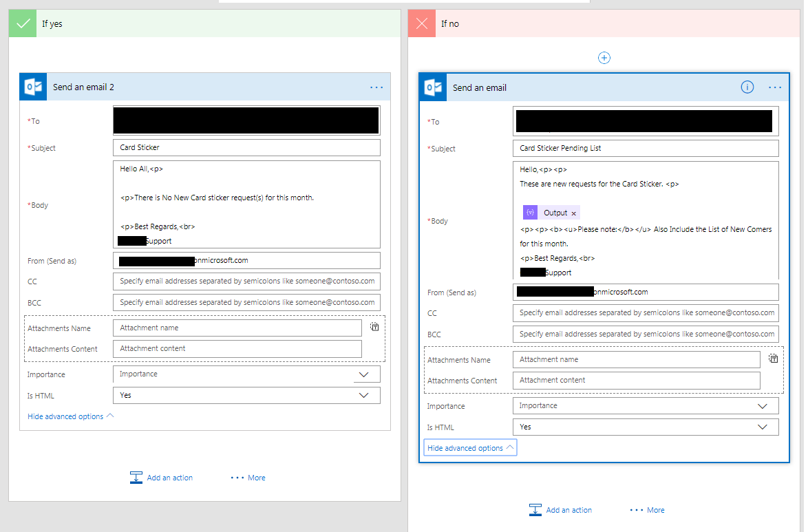Open dynamic content picker beside Attachments Name in If no

(773, 358)
